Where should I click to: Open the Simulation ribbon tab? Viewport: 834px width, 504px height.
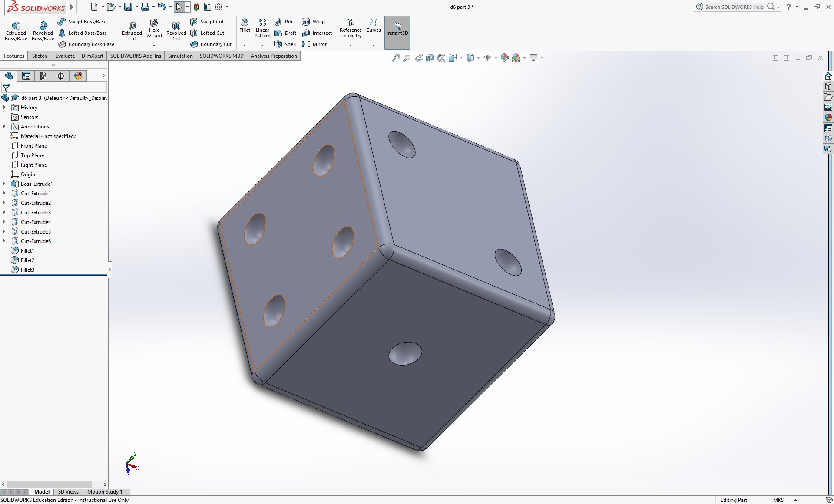(x=180, y=56)
